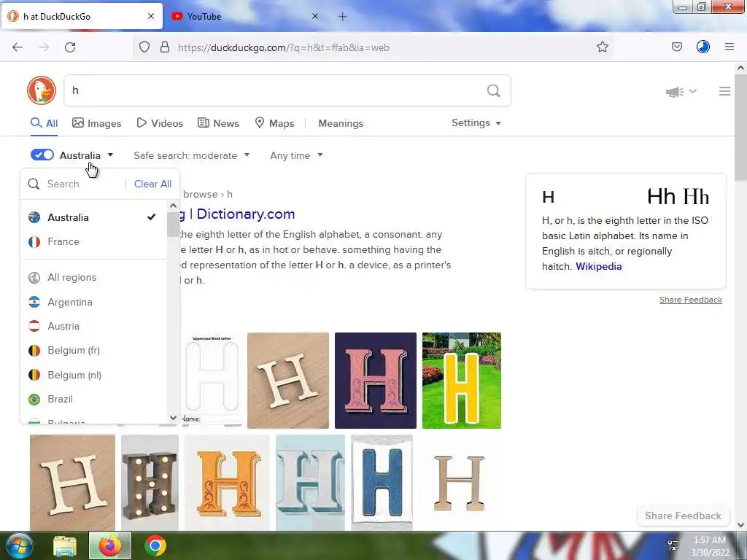Image resolution: width=747 pixels, height=560 pixels.
Task: Click Share Feedback under the info box
Action: [690, 300]
